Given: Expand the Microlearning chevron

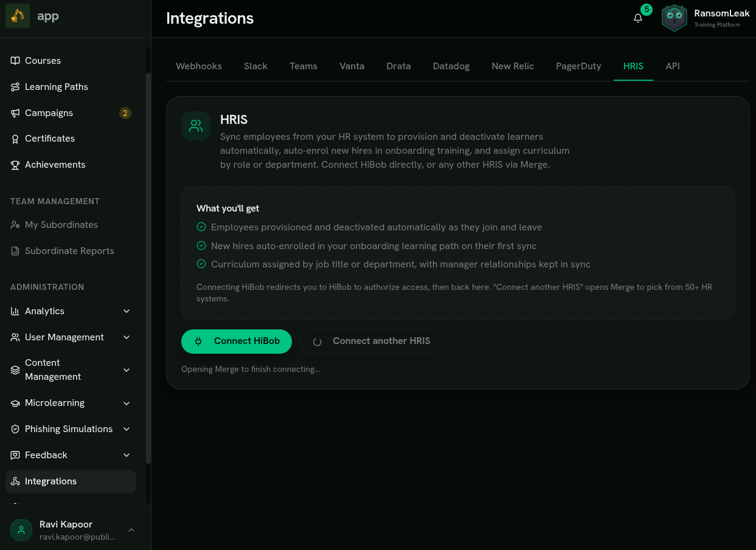Looking at the screenshot, I should click(x=127, y=403).
